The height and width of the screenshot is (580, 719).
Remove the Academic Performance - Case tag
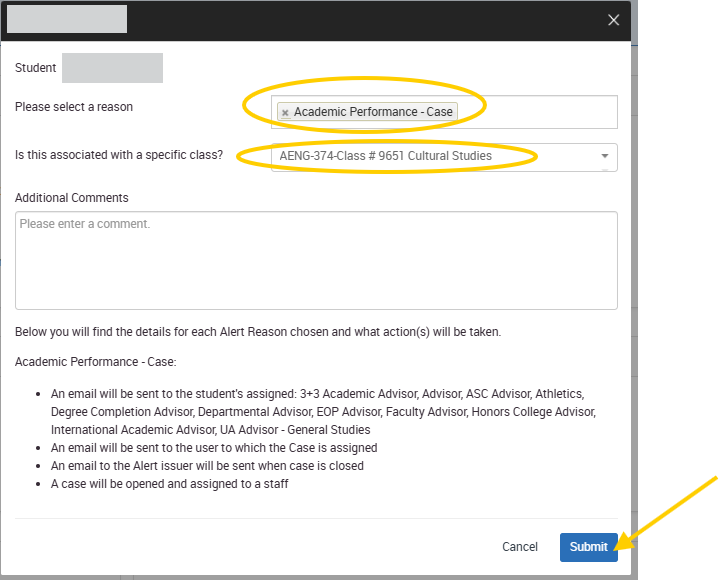pyautogui.click(x=285, y=113)
